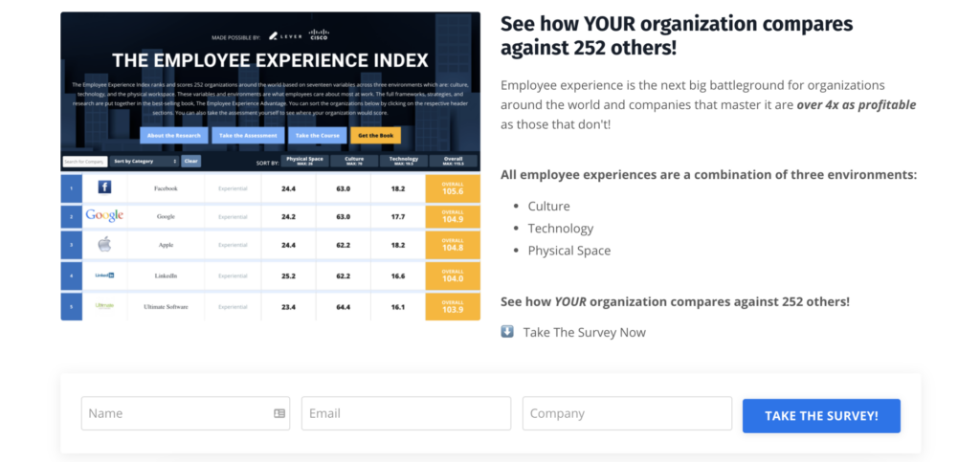
Task: Click the Google logo in the table
Action: pyautogui.click(x=104, y=215)
